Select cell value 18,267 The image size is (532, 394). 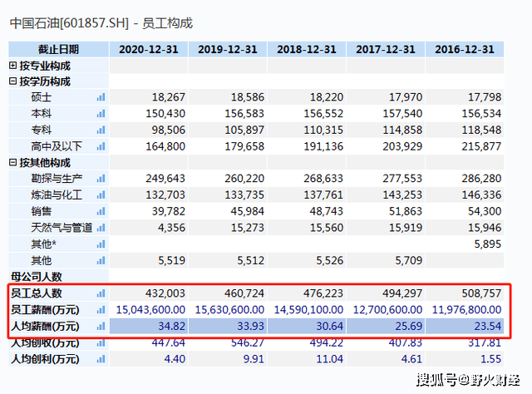click(168, 98)
